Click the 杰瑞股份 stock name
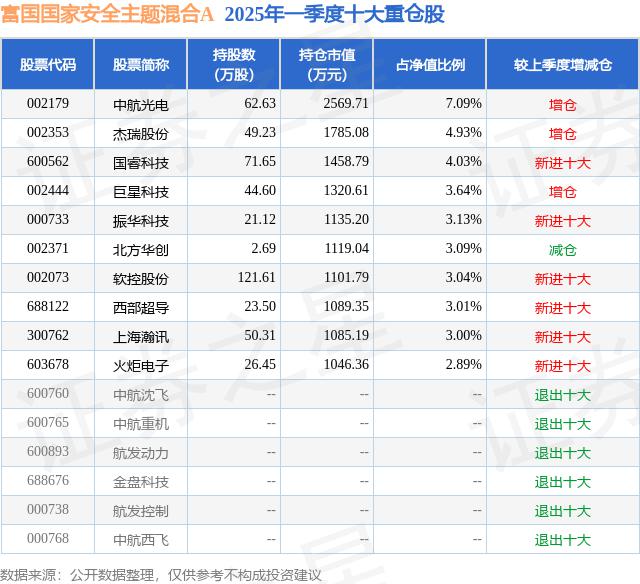 click(x=141, y=133)
